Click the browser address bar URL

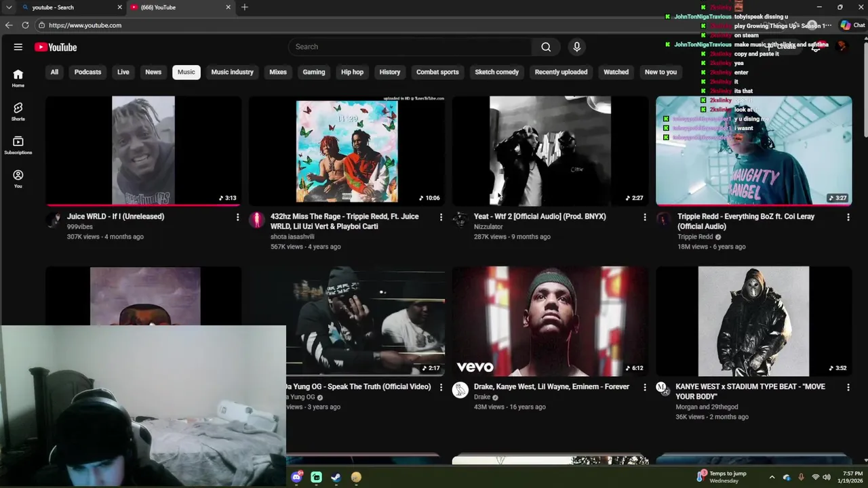[x=85, y=25]
